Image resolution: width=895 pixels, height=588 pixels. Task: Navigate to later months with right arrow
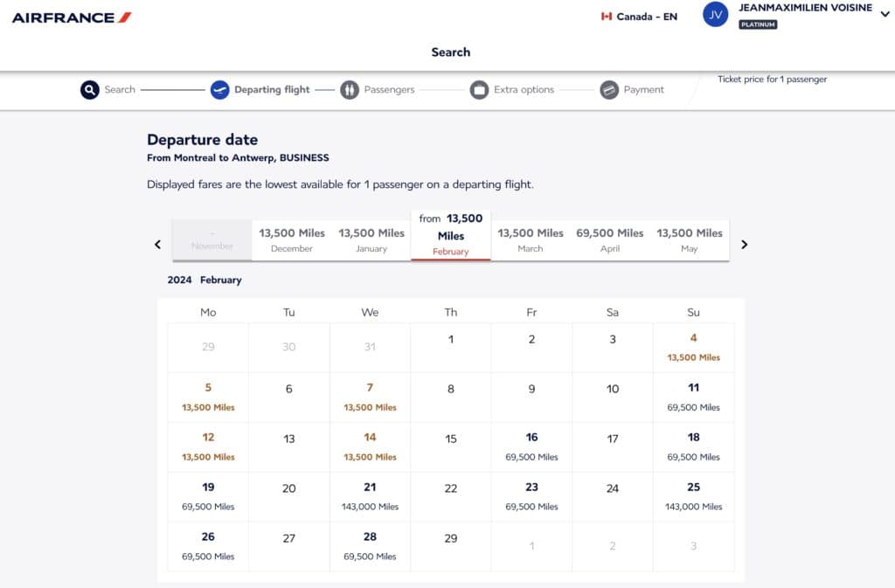pyautogui.click(x=745, y=245)
